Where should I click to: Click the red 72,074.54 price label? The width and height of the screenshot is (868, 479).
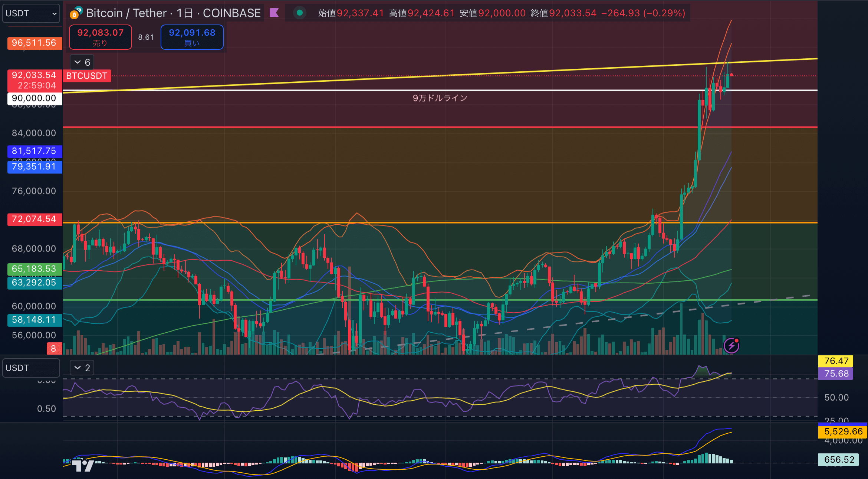pyautogui.click(x=34, y=219)
